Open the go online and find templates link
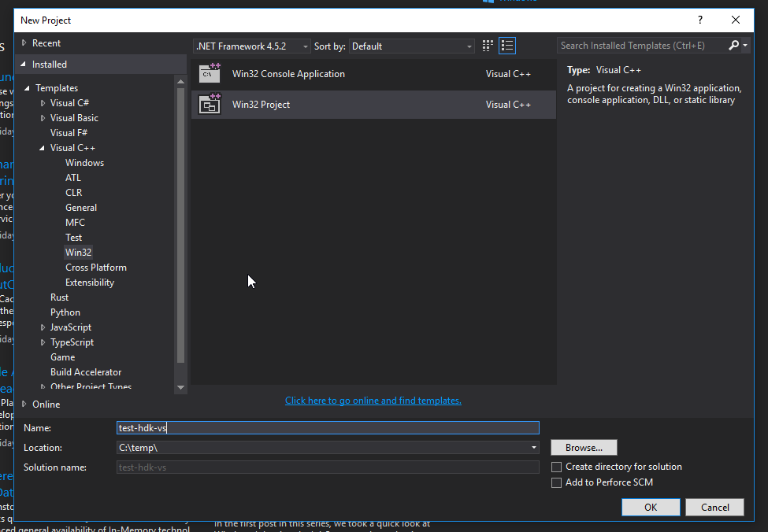 [373, 400]
